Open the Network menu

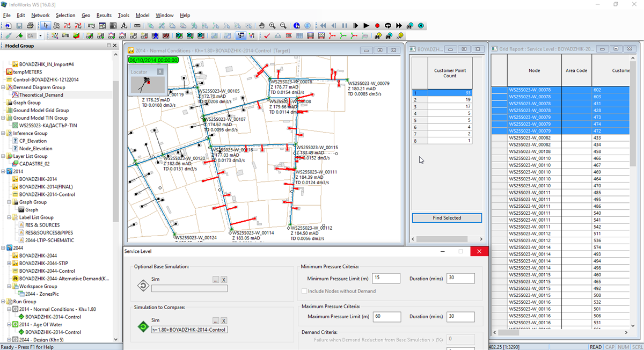tap(40, 16)
